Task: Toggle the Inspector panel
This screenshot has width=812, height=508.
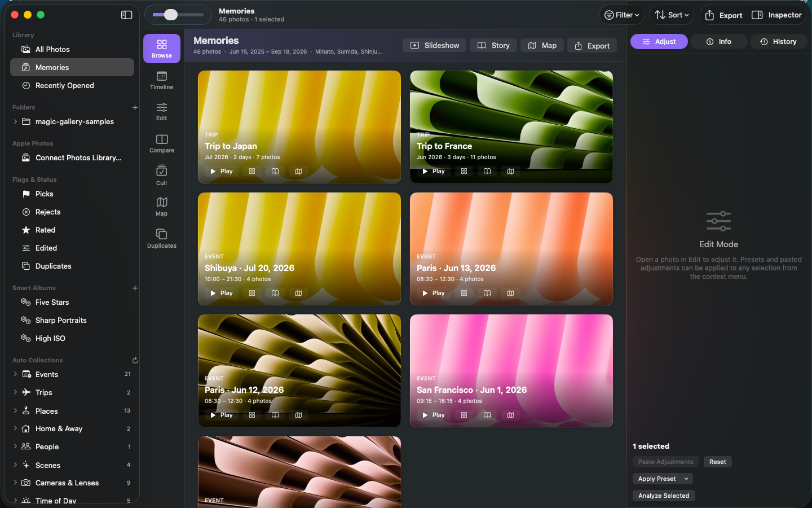Action: pos(777,15)
